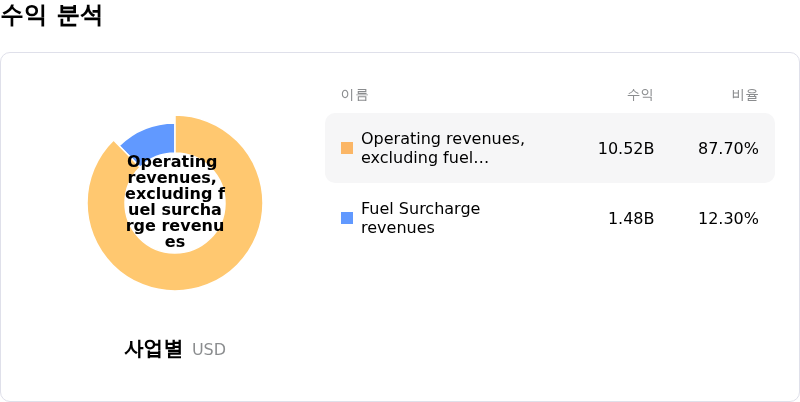Click the 수익 분석 section heading
This screenshot has height=402, width=800.
point(51,16)
